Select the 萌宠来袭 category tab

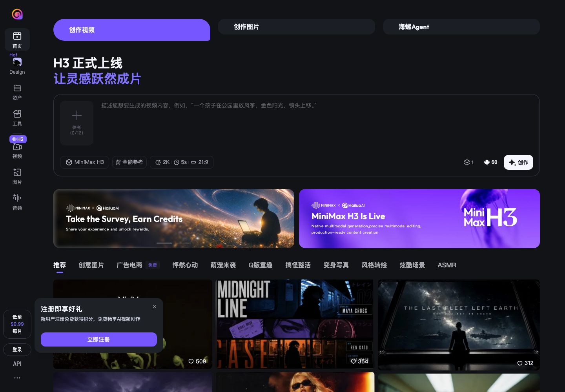(x=223, y=265)
